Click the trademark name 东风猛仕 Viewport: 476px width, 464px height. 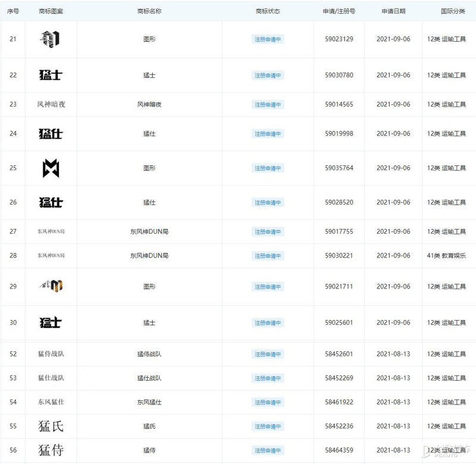149,402
